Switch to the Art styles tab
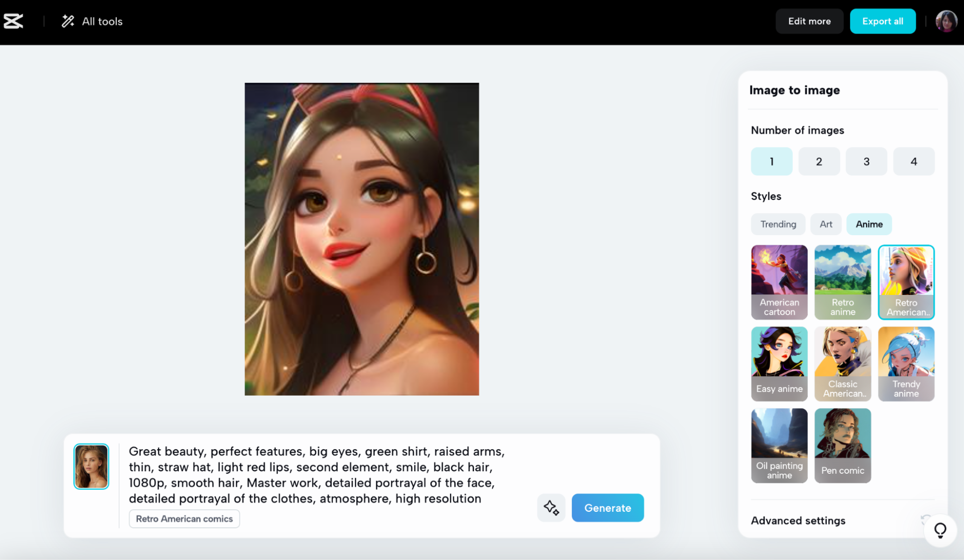The height and width of the screenshot is (560, 964). pyautogui.click(x=826, y=224)
